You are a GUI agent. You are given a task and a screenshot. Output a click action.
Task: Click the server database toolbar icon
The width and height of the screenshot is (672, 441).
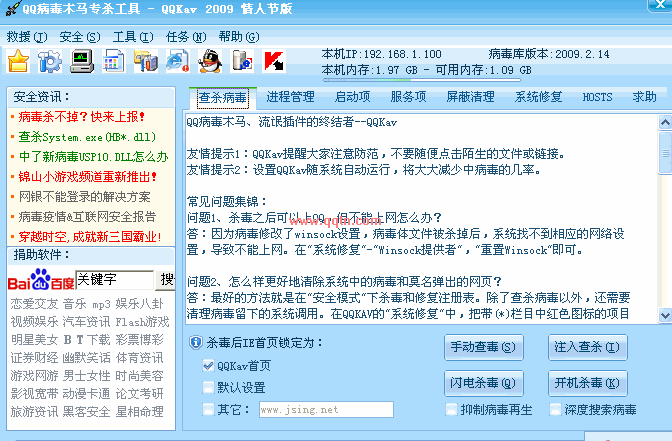tap(242, 61)
